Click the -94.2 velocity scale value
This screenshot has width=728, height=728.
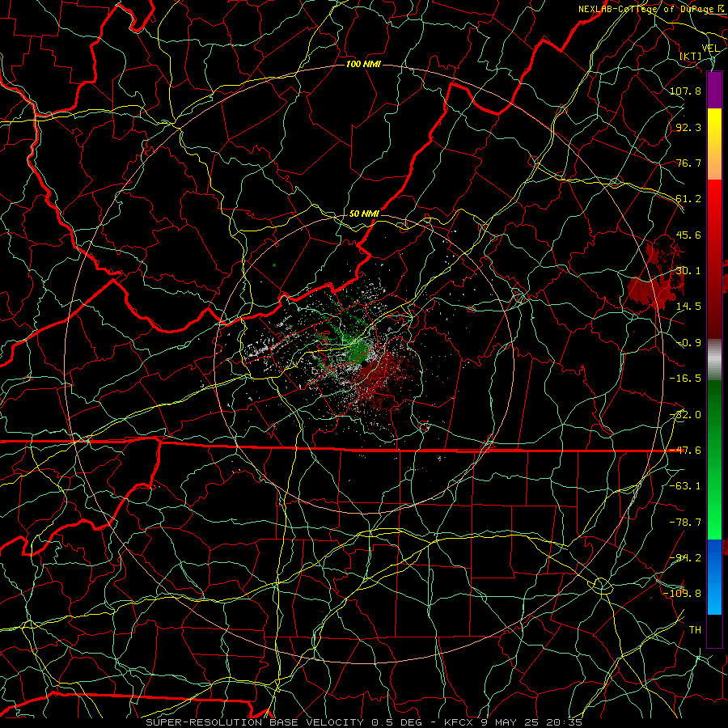click(685, 558)
